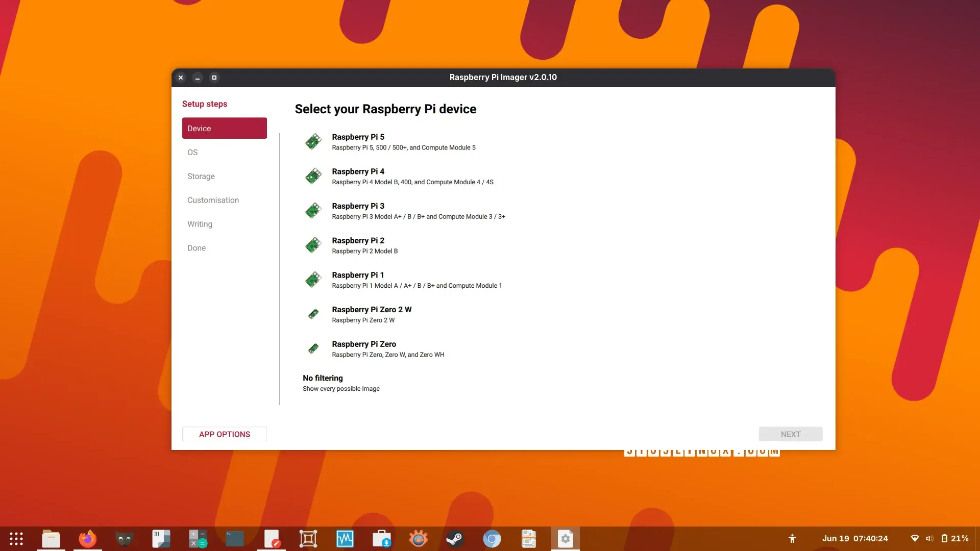Click the volume speaker icon in tray

coord(929,539)
